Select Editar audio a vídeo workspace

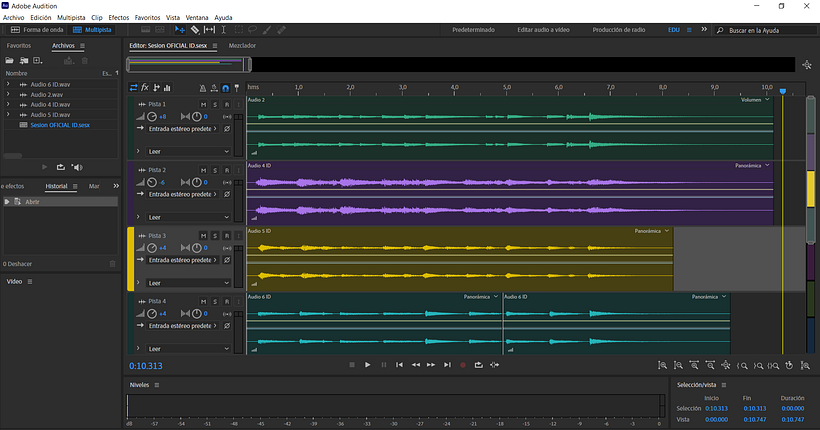(543, 30)
